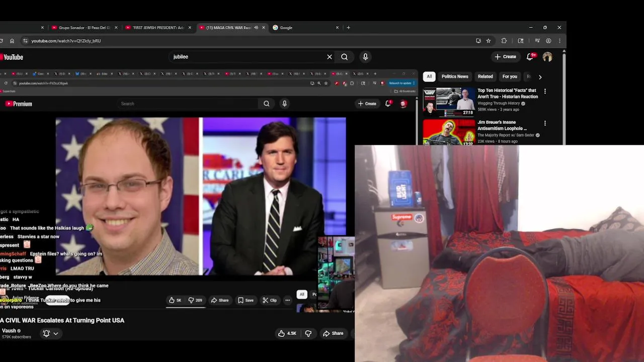
Task: Click the inner video's Save button
Action: click(246, 300)
